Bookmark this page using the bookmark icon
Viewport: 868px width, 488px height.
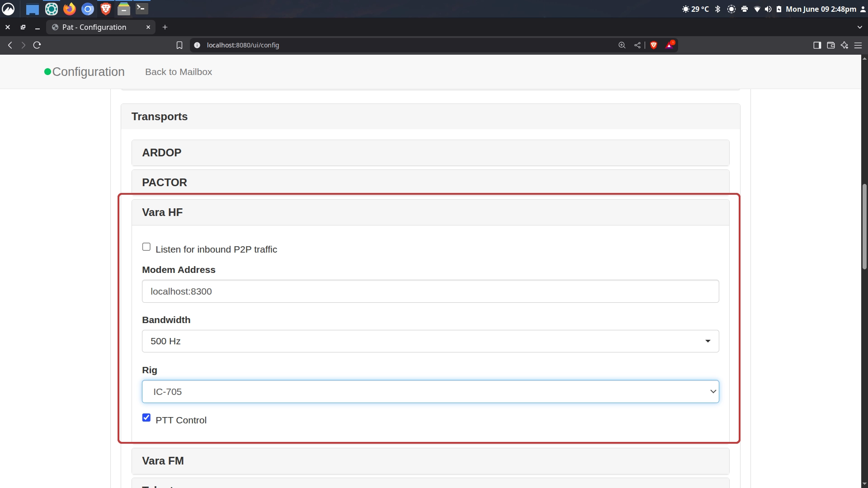pyautogui.click(x=179, y=45)
